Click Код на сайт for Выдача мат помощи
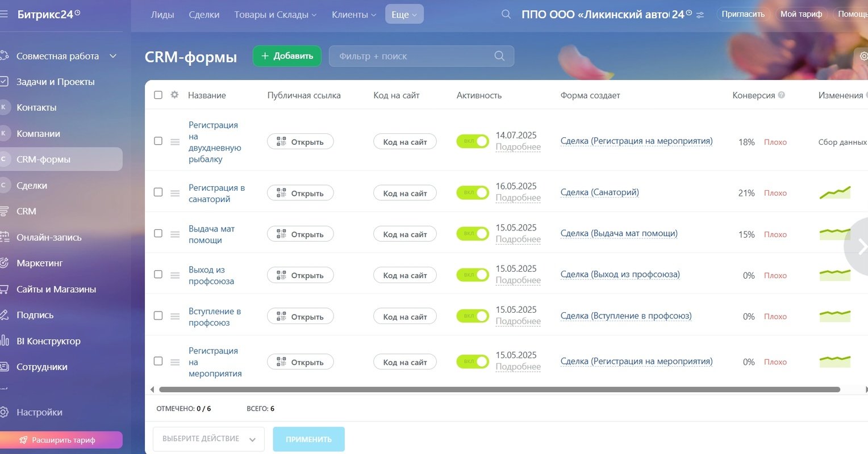 405,234
